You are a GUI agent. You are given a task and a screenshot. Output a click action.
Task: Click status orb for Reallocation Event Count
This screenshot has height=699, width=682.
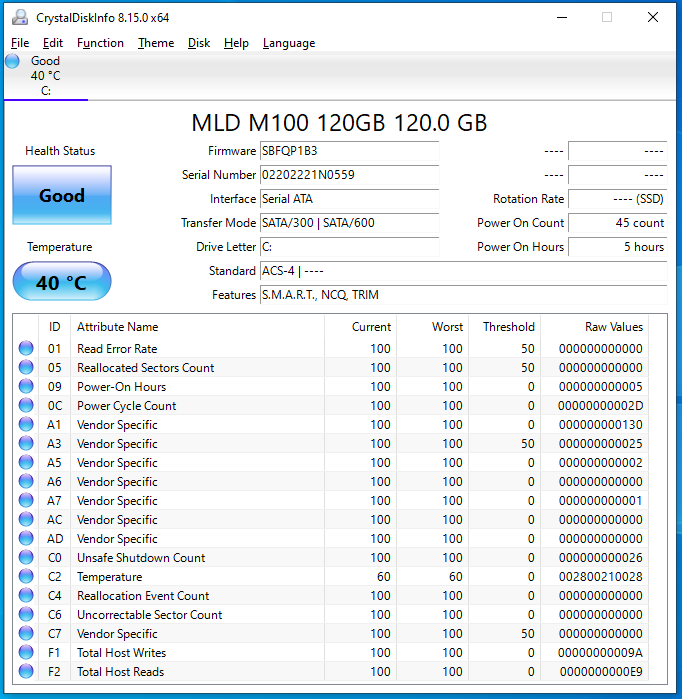pos(26,596)
